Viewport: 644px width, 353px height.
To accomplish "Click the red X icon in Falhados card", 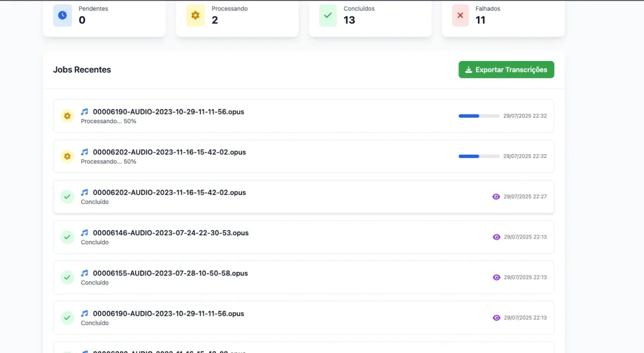I will 460,15.
